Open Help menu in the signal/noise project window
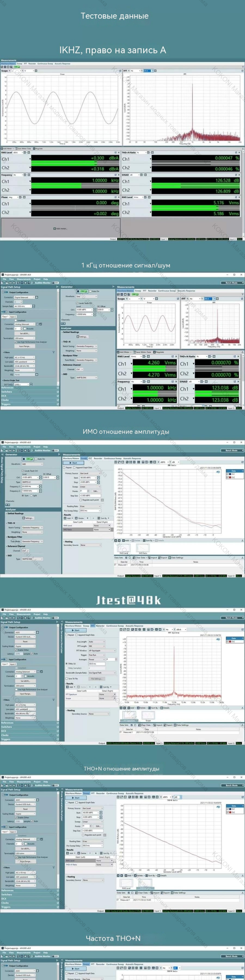Screen dimensions: 245x980 pyautogui.click(x=46, y=279)
